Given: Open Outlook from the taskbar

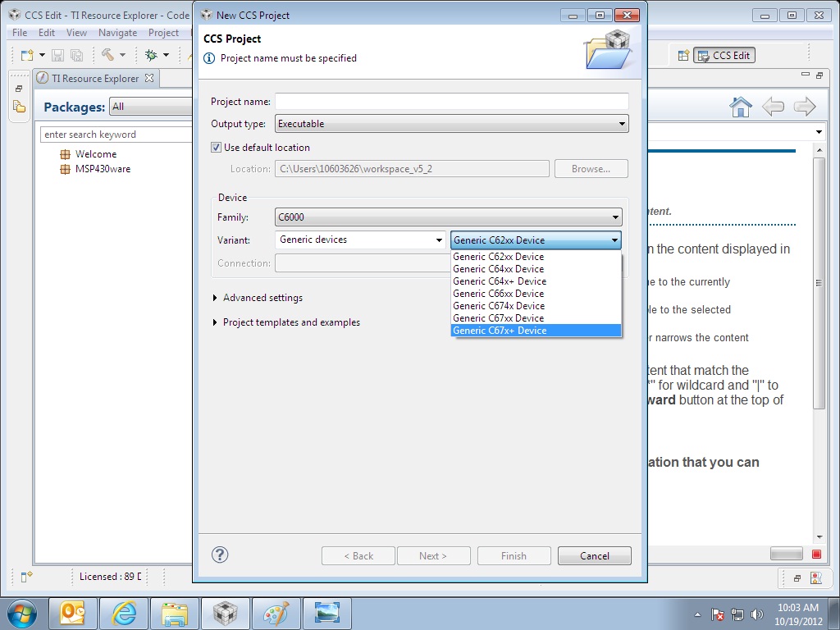Looking at the screenshot, I should (73, 614).
